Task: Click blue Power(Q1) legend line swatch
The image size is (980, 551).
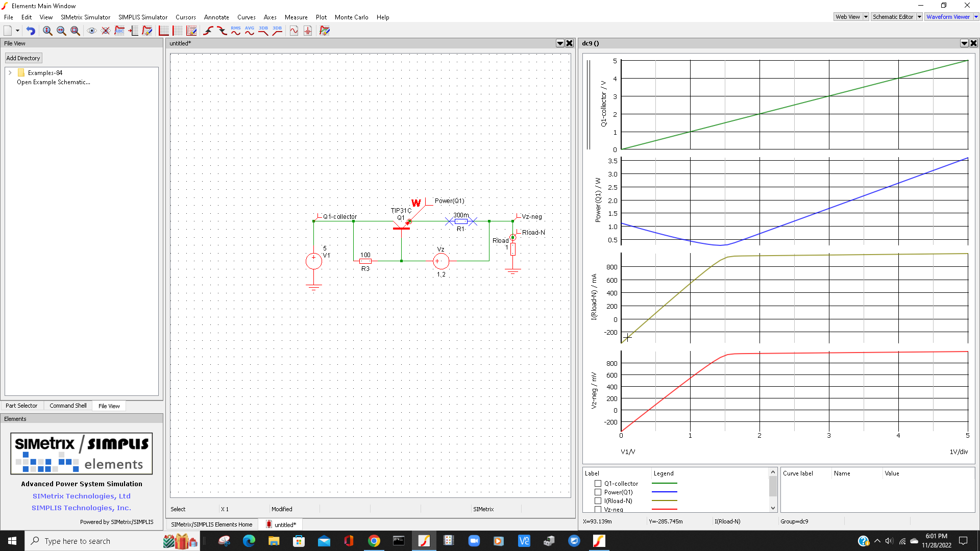Action: 665,492
